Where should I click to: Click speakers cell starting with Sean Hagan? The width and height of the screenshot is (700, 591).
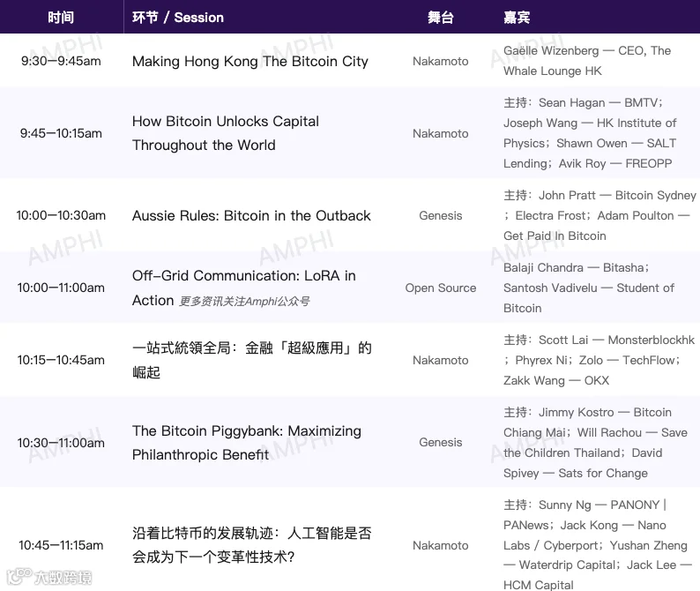click(590, 133)
